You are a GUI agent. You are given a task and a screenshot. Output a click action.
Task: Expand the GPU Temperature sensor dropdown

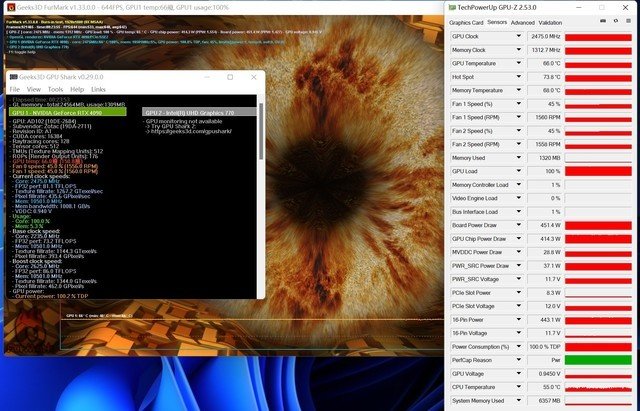(518, 63)
